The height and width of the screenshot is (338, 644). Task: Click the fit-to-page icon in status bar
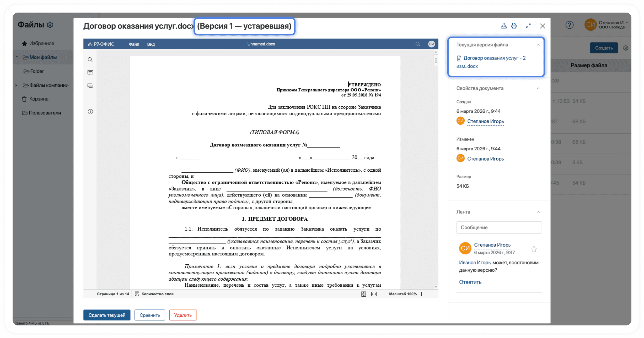(363, 294)
